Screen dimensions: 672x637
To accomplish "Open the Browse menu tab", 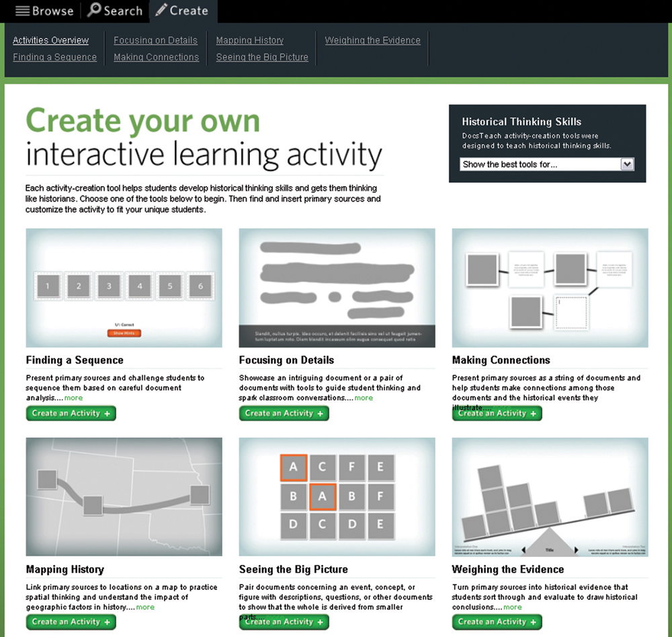I will 44,11.
